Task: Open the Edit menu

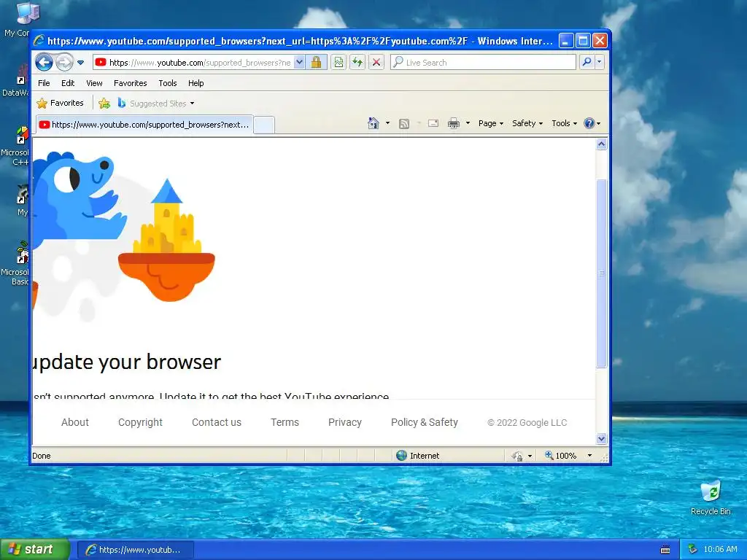Action: (x=68, y=83)
